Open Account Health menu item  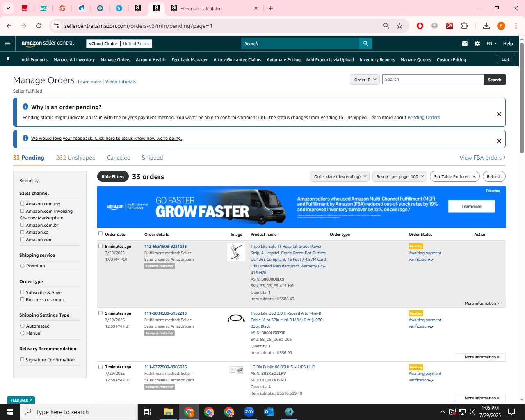click(x=151, y=60)
